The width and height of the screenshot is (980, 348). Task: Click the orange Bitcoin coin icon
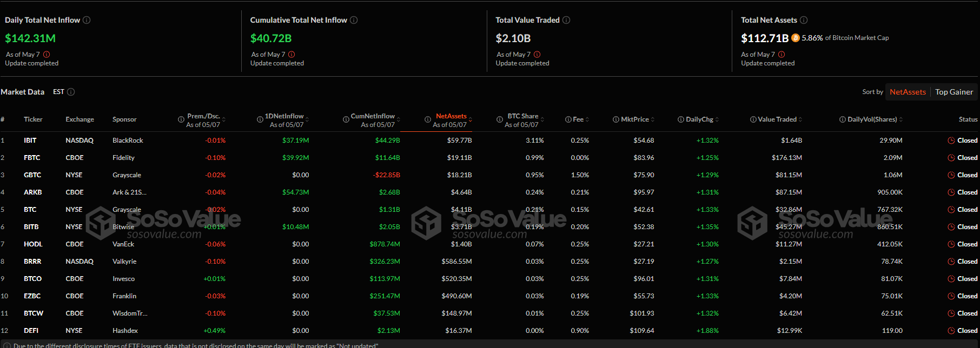point(796,38)
